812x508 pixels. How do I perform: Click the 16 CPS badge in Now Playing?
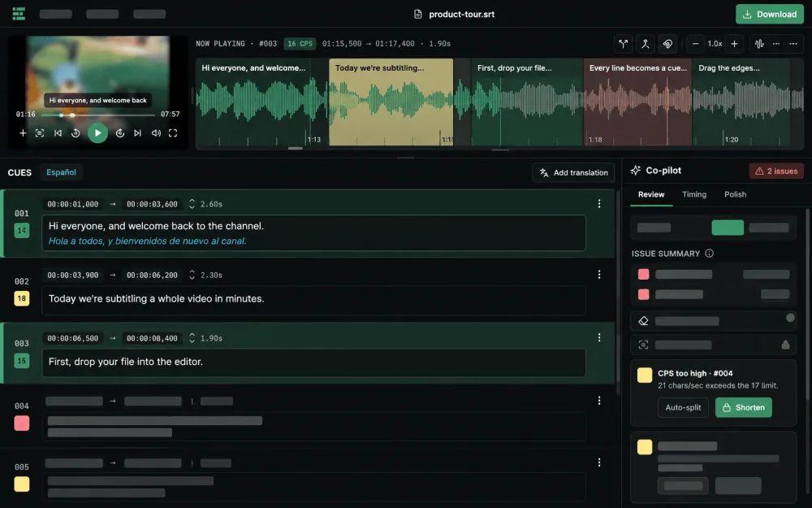(300, 44)
